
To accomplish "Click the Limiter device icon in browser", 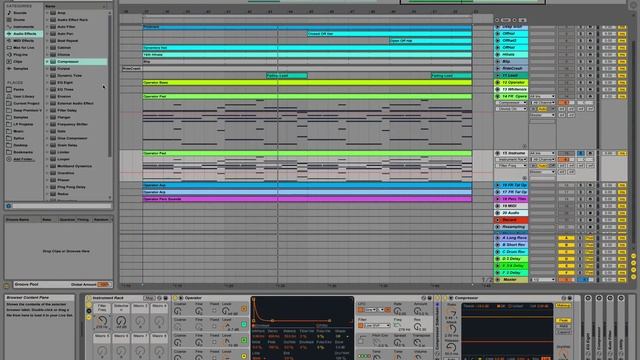I will coord(53,152).
